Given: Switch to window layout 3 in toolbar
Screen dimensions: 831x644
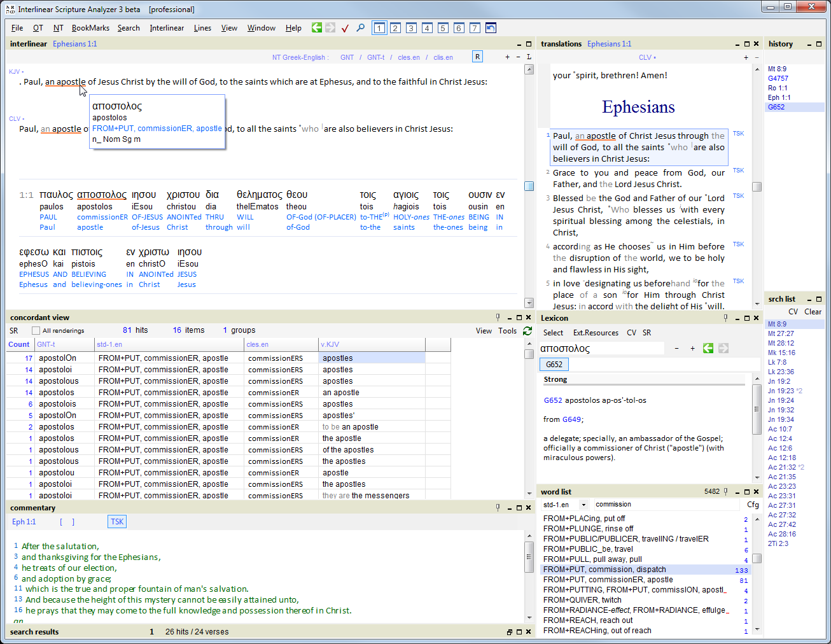Looking at the screenshot, I should point(411,28).
